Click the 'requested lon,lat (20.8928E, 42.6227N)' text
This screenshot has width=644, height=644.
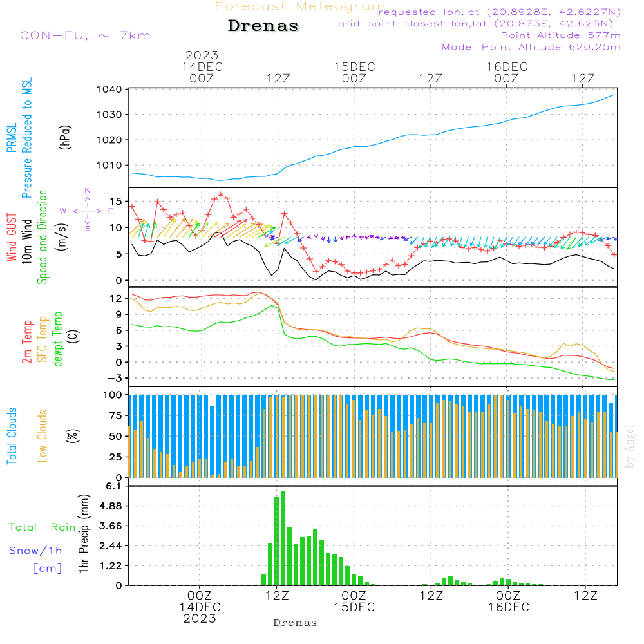coord(500,12)
